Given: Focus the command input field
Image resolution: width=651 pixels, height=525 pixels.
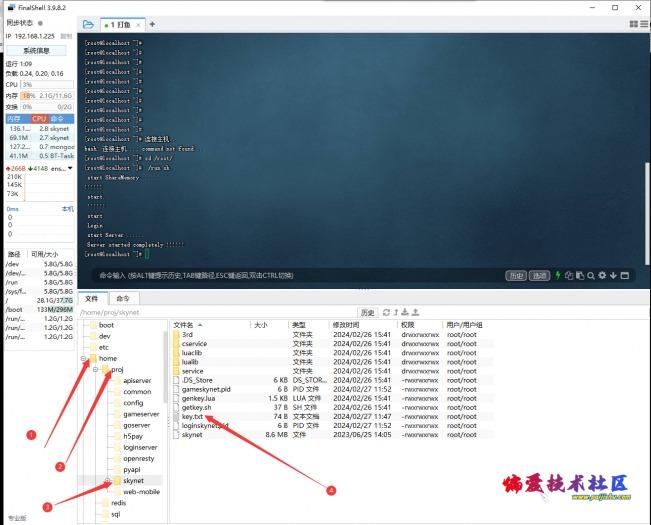Looking at the screenshot, I should [299, 275].
